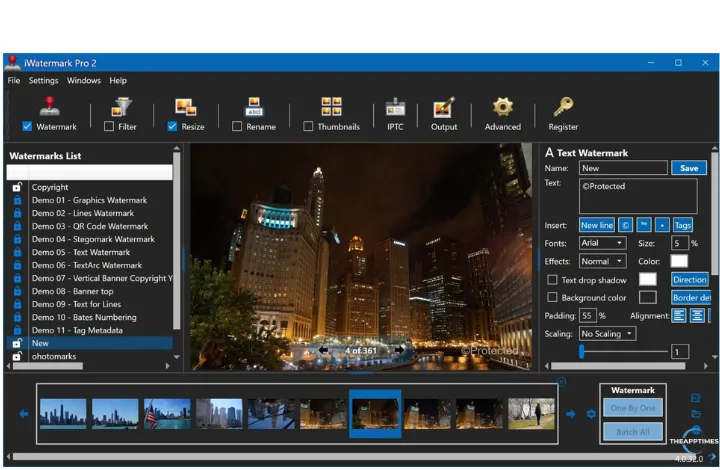Insert trademark ™ symbol into watermark text
Image resolution: width=720 pixels, height=470 pixels.
(644, 225)
